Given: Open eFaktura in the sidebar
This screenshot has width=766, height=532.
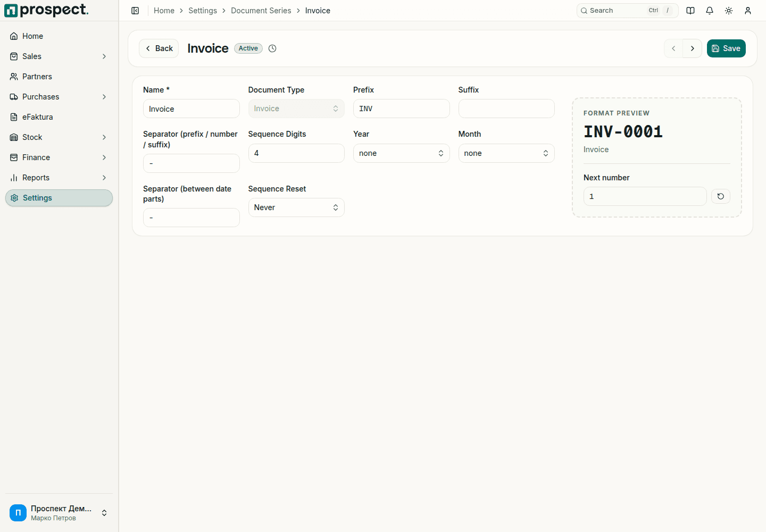Looking at the screenshot, I should (59, 117).
